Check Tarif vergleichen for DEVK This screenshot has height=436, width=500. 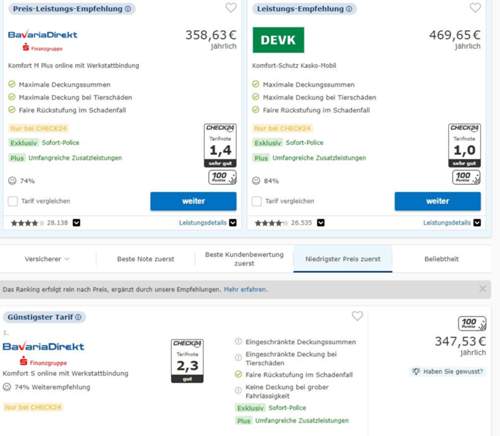click(x=257, y=201)
